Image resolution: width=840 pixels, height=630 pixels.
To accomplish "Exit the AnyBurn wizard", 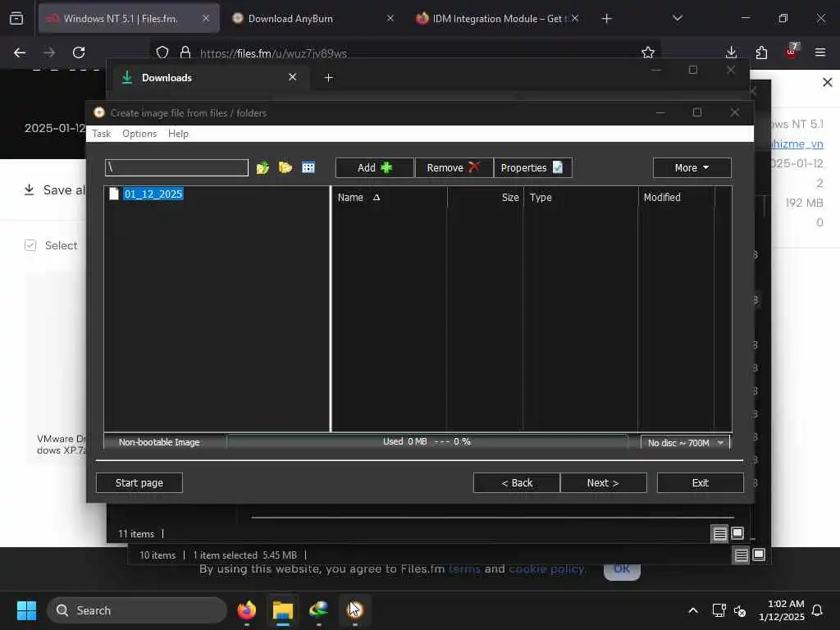I will click(701, 482).
